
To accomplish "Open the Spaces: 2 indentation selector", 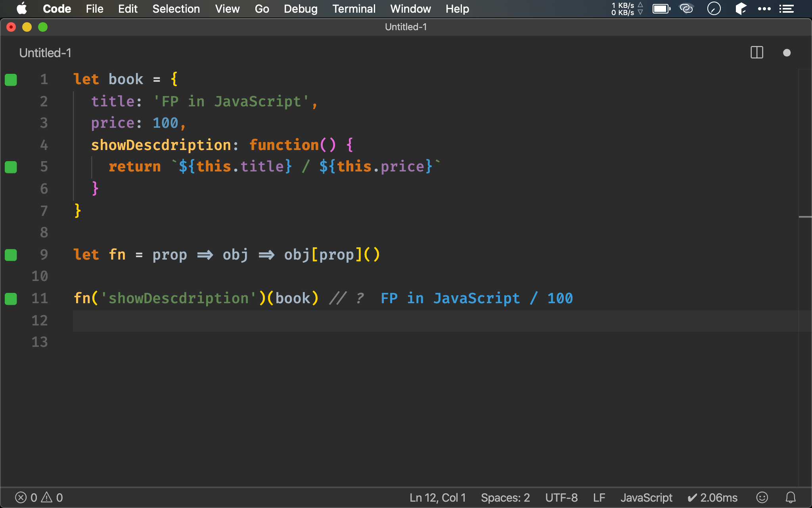I will click(x=505, y=497).
